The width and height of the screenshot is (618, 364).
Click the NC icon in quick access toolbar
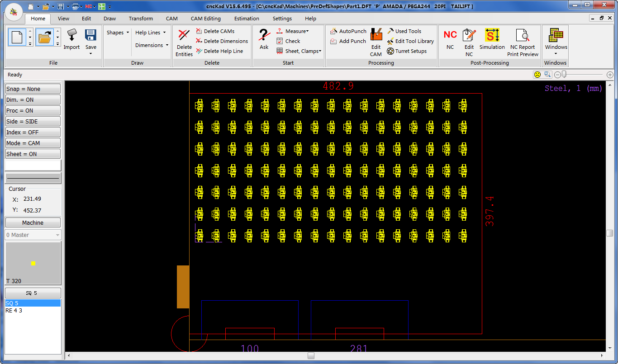[x=88, y=7]
